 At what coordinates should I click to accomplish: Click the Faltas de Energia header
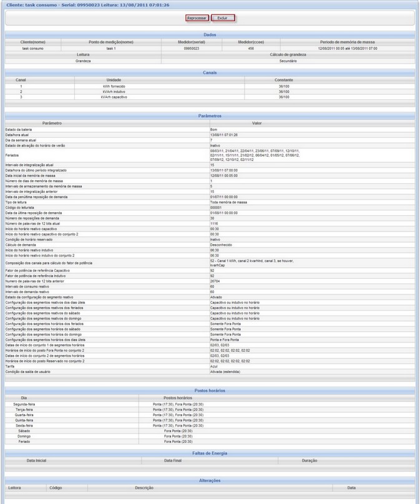(210, 453)
